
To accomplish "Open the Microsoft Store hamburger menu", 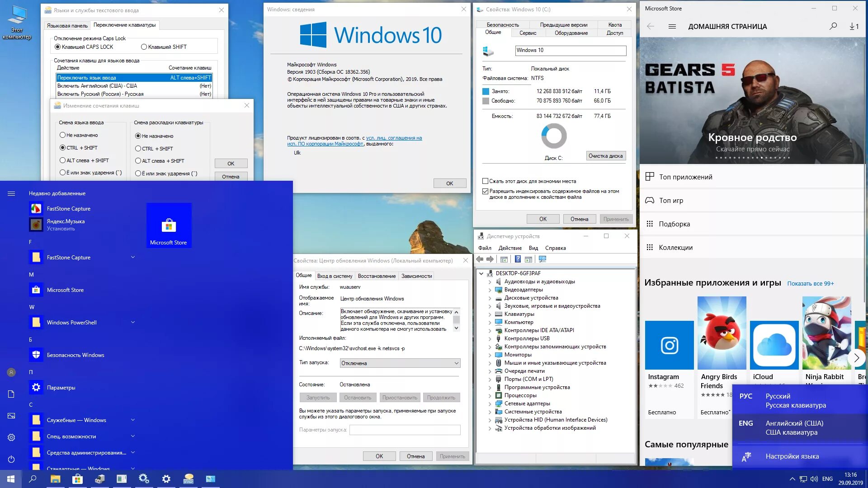I will pos(672,26).
